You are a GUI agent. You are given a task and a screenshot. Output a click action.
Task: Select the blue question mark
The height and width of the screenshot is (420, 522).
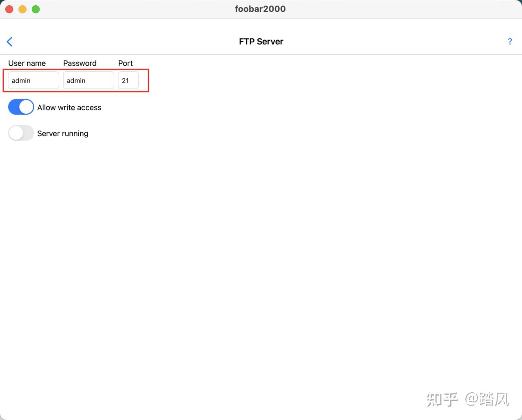[510, 41]
